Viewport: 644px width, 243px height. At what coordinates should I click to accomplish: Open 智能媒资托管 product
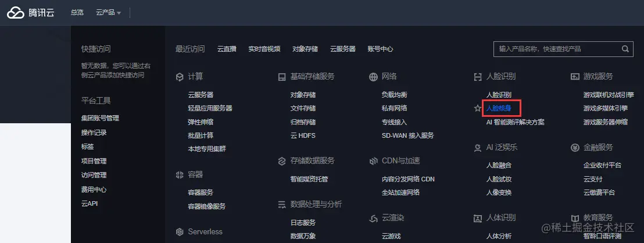click(309, 179)
